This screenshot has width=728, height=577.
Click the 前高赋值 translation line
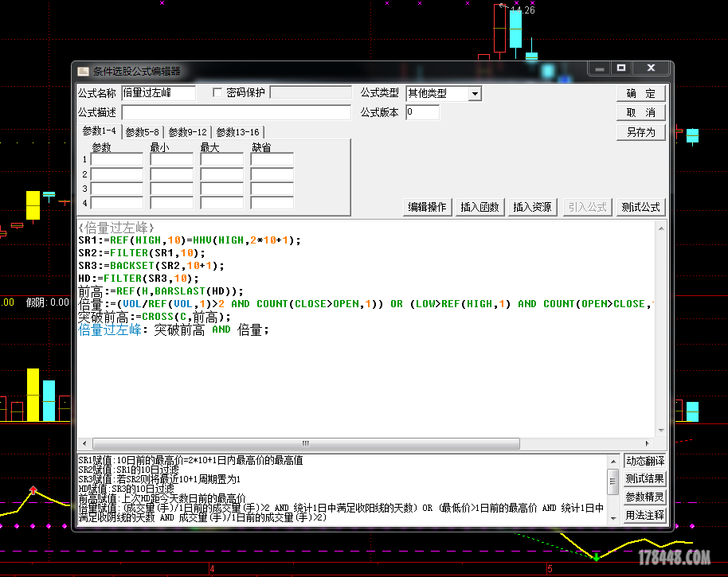(162, 499)
